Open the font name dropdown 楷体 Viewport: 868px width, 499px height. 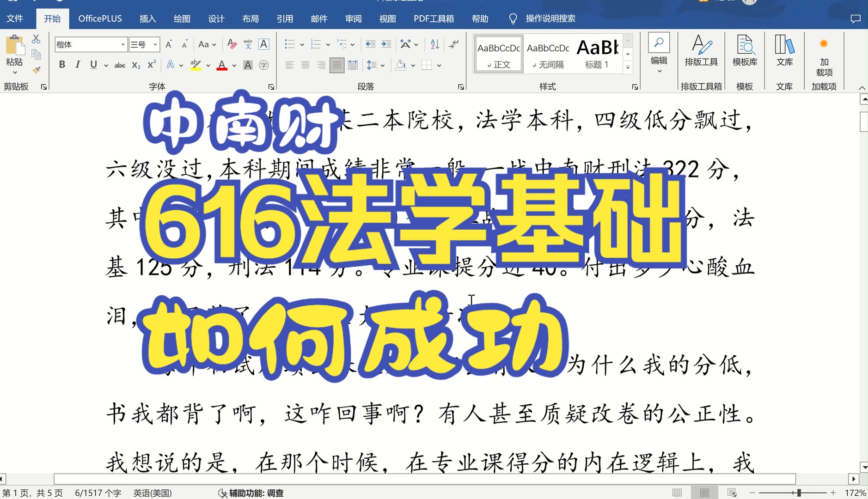123,44
